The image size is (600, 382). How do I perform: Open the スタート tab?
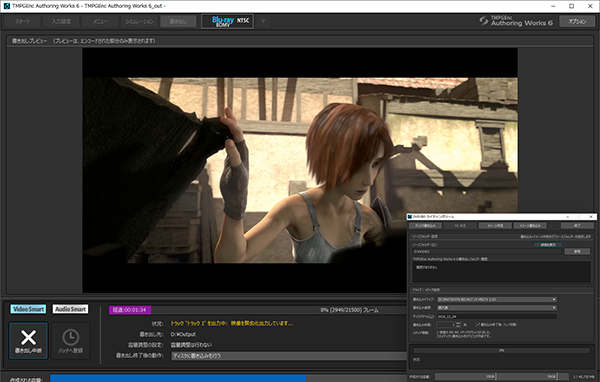[22, 21]
